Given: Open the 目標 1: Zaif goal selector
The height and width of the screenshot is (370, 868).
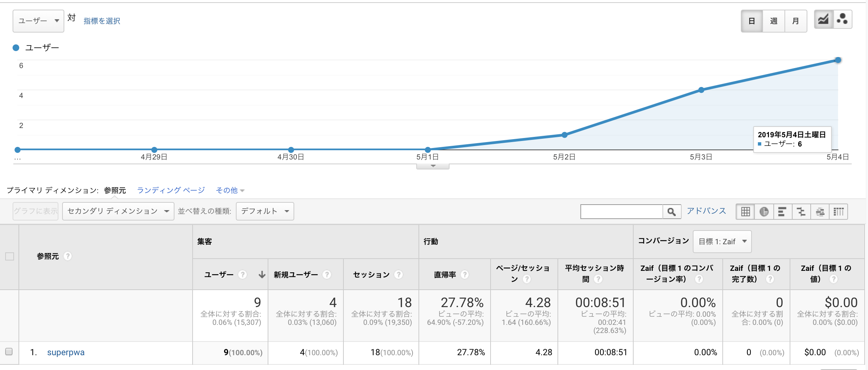Looking at the screenshot, I should point(722,241).
